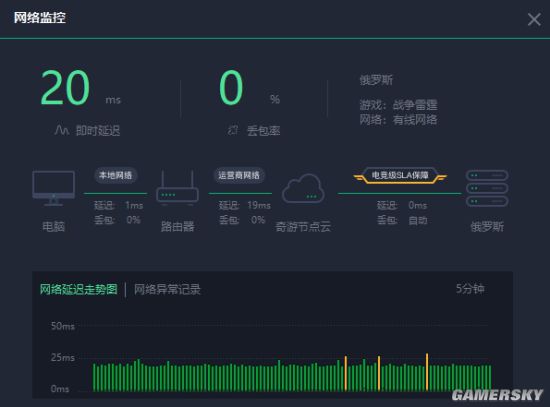Click the 即时延迟 waveform icon
This screenshot has width=550, height=407.
[61, 130]
